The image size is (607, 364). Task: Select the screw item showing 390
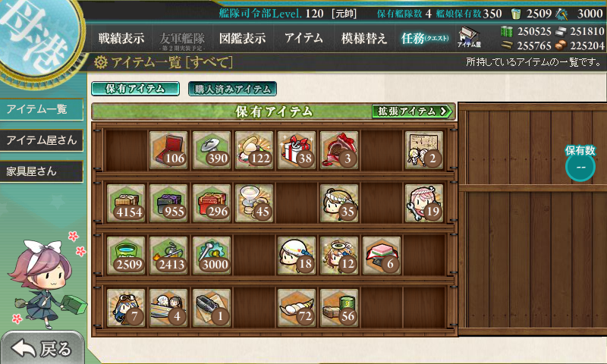[x=212, y=150]
